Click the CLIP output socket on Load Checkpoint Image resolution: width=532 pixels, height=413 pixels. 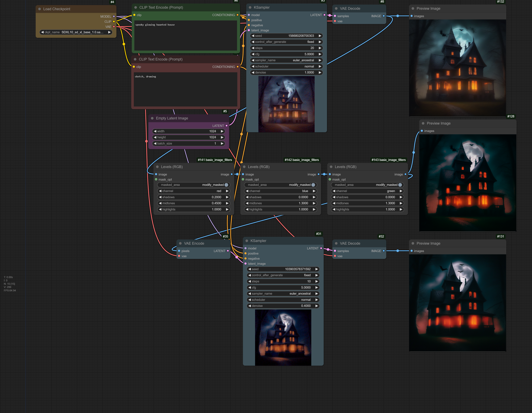coord(114,22)
